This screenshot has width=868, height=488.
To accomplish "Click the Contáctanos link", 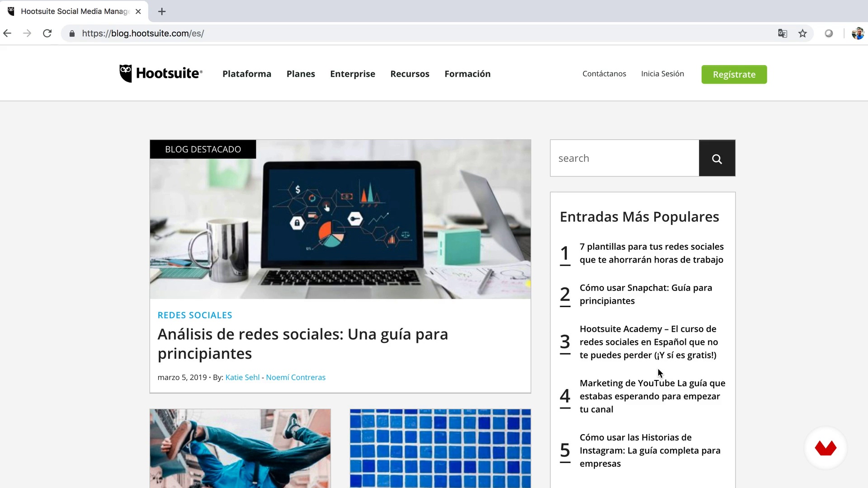I will pos(604,74).
